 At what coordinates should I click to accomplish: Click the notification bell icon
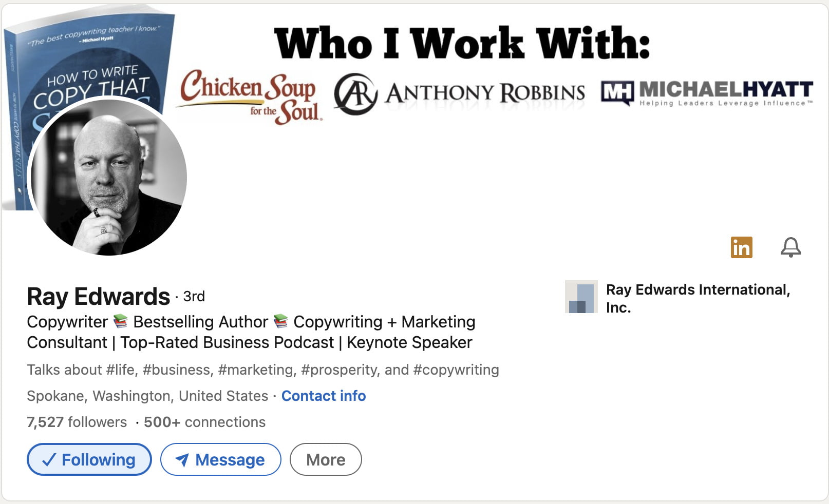pos(790,247)
